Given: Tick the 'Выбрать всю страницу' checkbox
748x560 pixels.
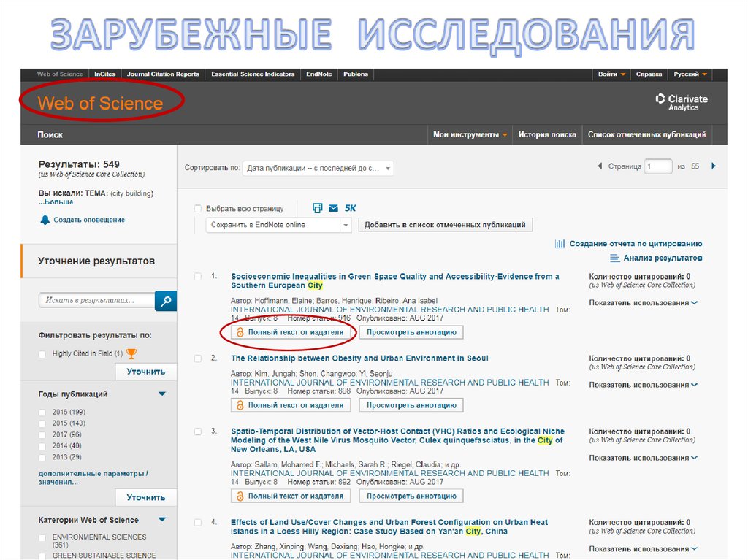Looking at the screenshot, I should [x=198, y=209].
